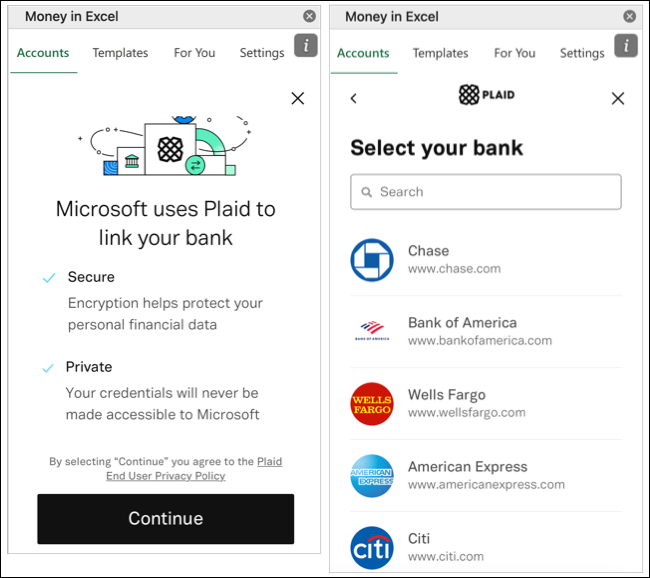Go back using the Plaid back chevron
This screenshot has width=650, height=578.
tap(354, 99)
